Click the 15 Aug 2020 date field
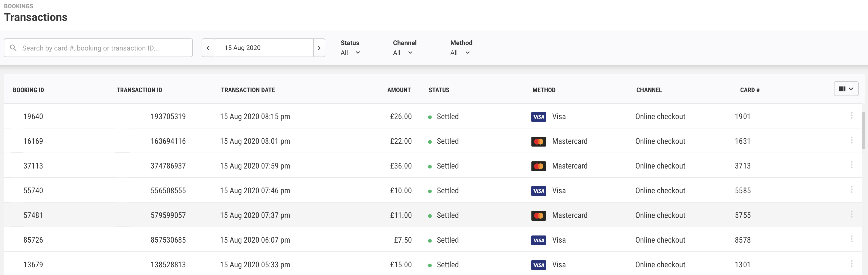This screenshot has height=275, width=868. click(x=263, y=48)
